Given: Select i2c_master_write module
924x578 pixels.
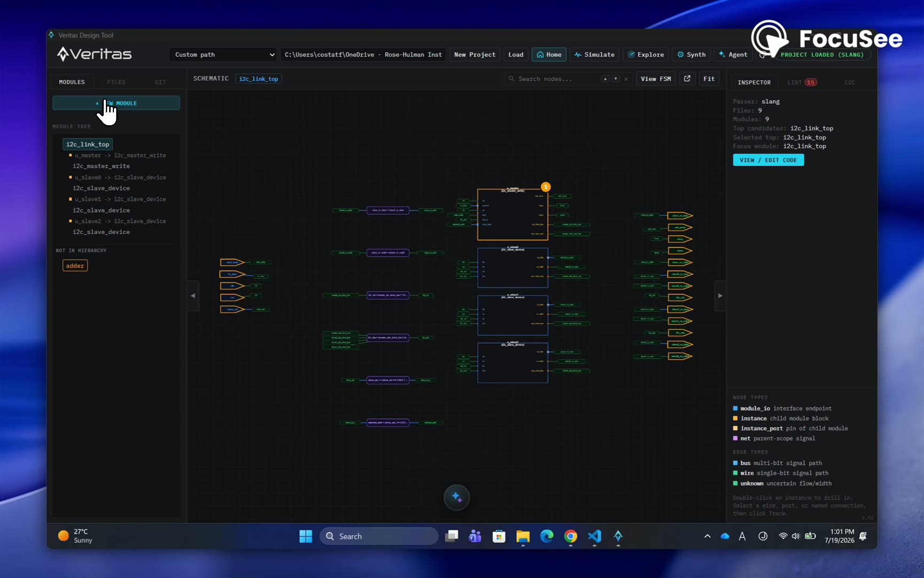Looking at the screenshot, I should coord(101,166).
